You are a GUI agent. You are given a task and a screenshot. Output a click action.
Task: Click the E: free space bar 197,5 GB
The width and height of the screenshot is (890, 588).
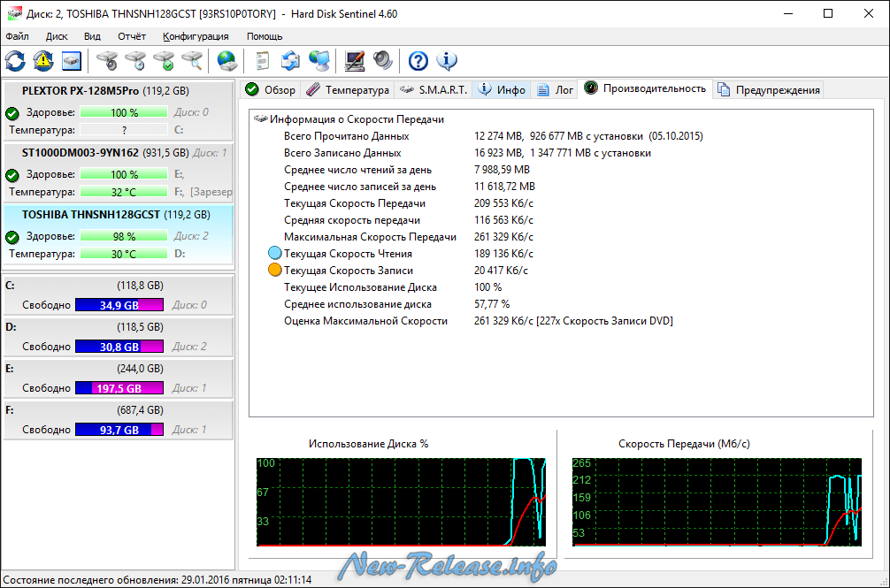(x=119, y=388)
